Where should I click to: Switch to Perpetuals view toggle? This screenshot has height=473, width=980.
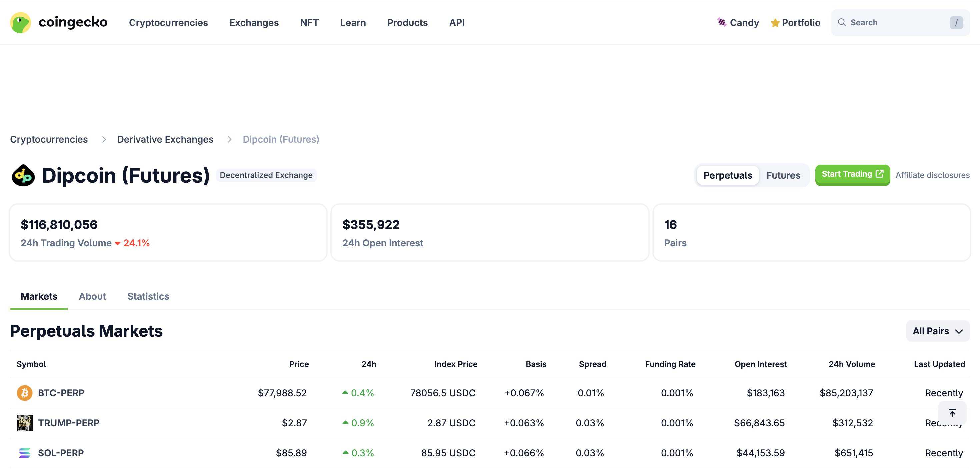[727, 175]
